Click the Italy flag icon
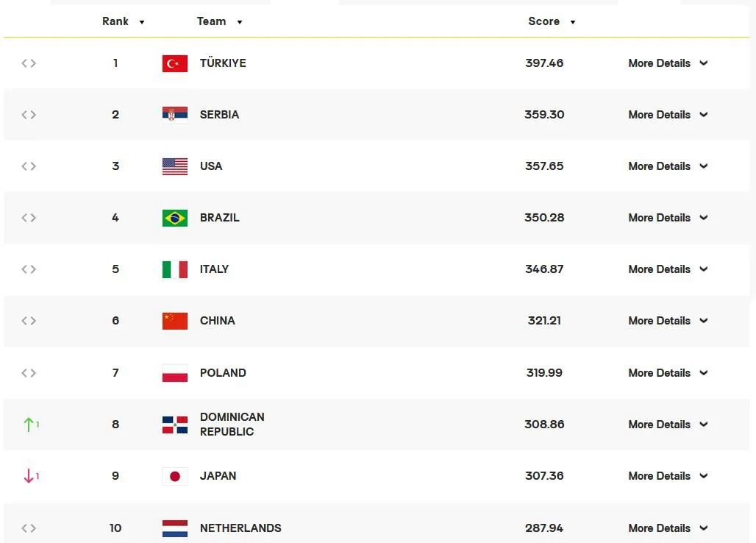 [x=175, y=269]
